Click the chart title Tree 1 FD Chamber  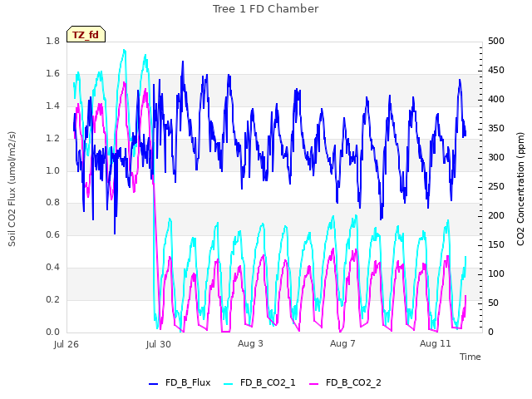click(266, 9)
